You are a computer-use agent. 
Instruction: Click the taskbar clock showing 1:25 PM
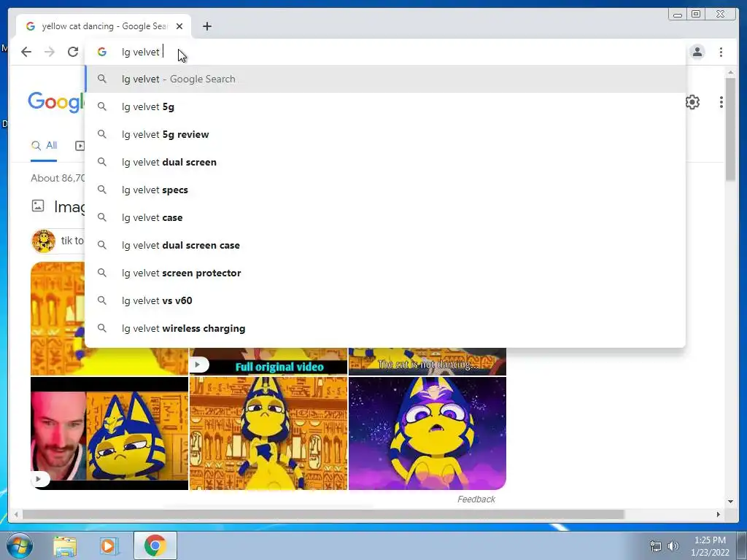tap(710, 546)
